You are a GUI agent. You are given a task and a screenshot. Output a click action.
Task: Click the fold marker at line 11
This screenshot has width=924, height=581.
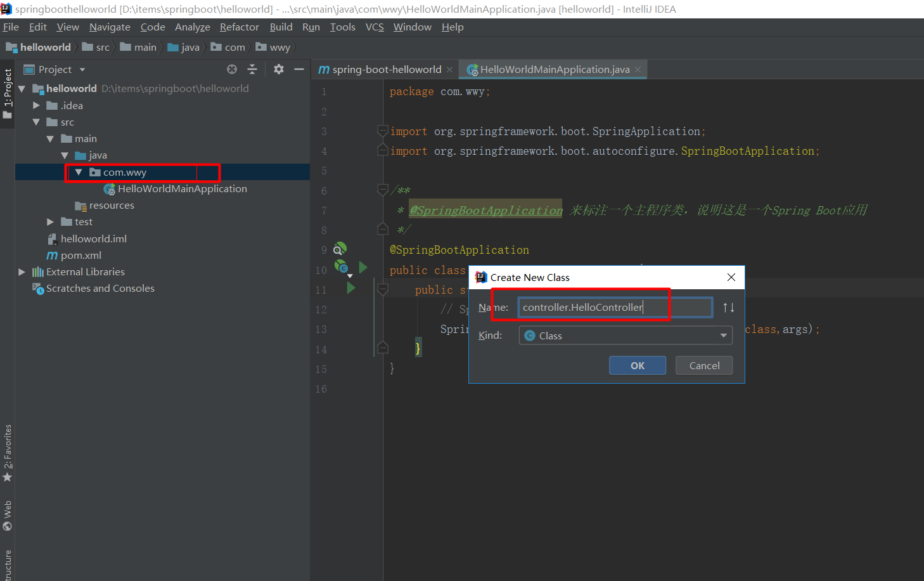coord(383,289)
